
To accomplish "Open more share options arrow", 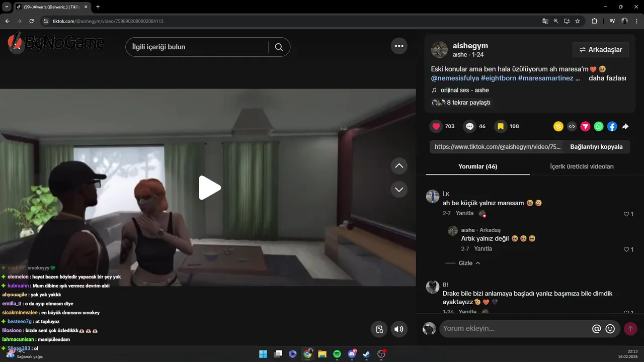I will (625, 127).
